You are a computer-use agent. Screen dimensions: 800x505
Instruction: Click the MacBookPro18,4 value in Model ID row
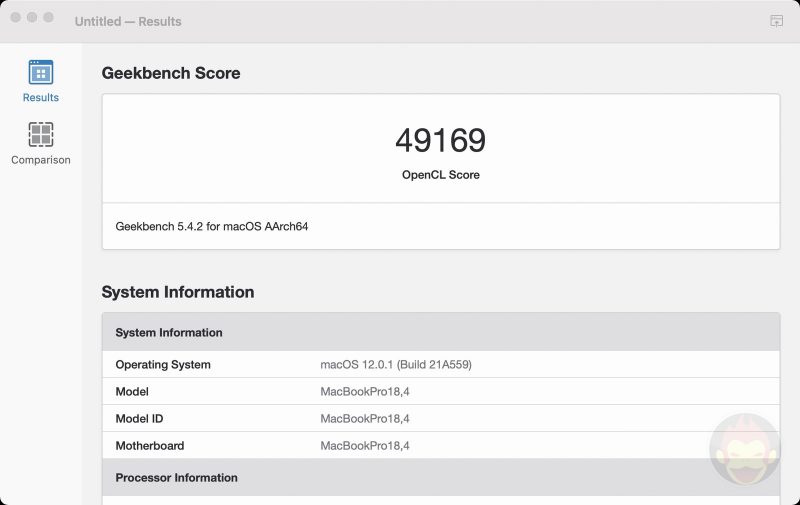pyautogui.click(x=365, y=419)
